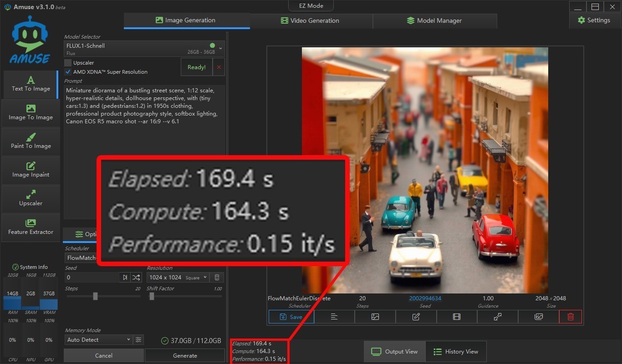Unload the model with the red X
This screenshot has width=622, height=364.
click(x=219, y=67)
